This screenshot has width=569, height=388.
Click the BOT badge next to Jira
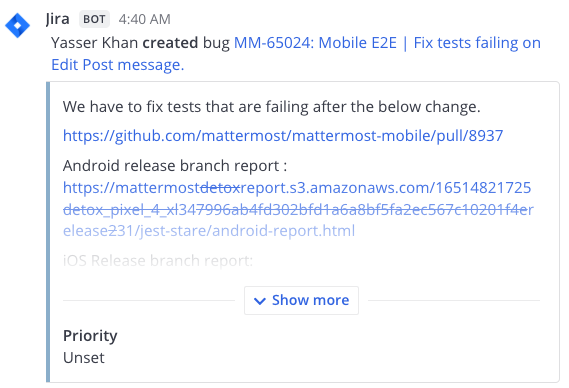point(94,19)
